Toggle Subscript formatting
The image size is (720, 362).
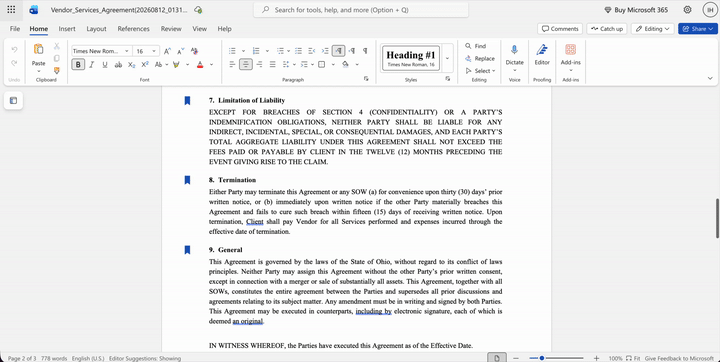point(132,65)
